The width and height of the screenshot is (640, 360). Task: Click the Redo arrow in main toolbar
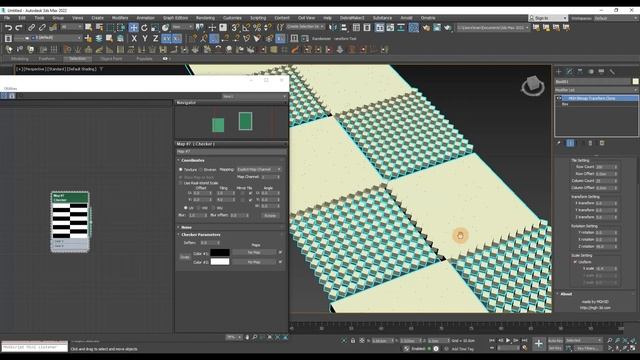click(x=19, y=28)
